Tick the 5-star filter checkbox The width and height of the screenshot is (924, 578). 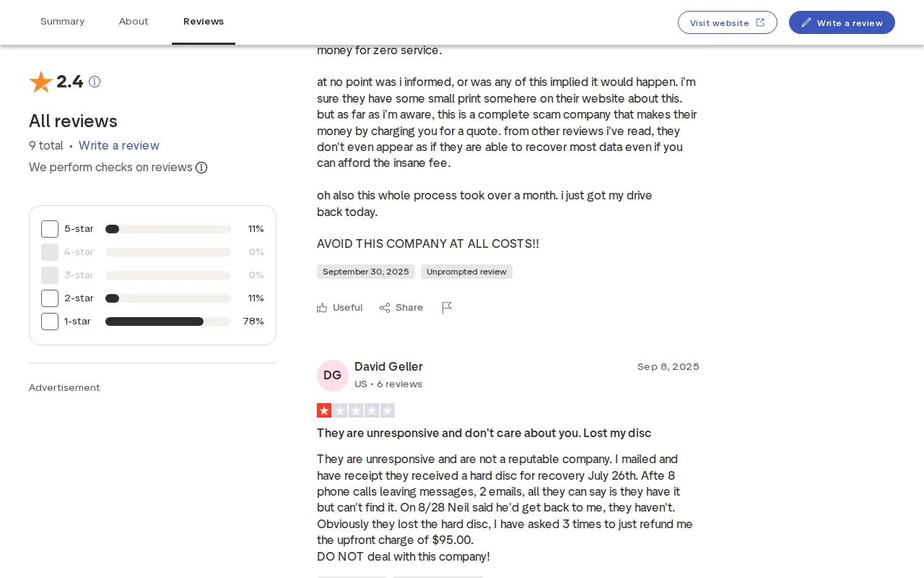[50, 229]
